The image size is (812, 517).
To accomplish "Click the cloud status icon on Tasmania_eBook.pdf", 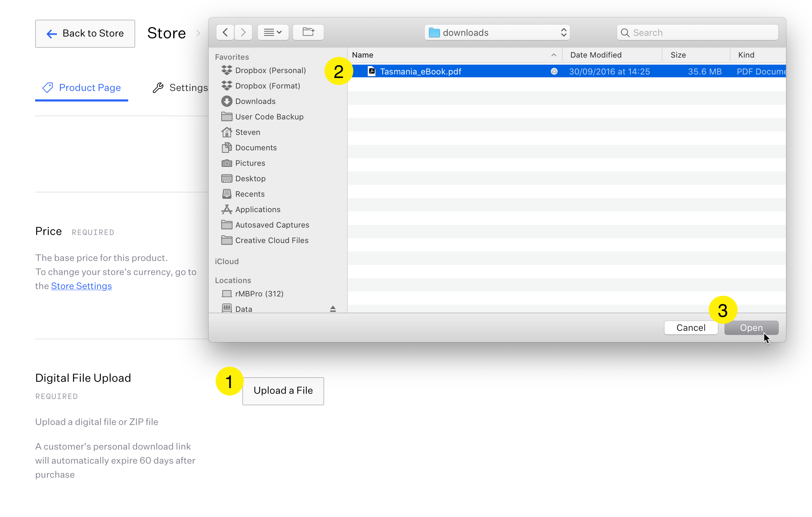I will point(554,72).
